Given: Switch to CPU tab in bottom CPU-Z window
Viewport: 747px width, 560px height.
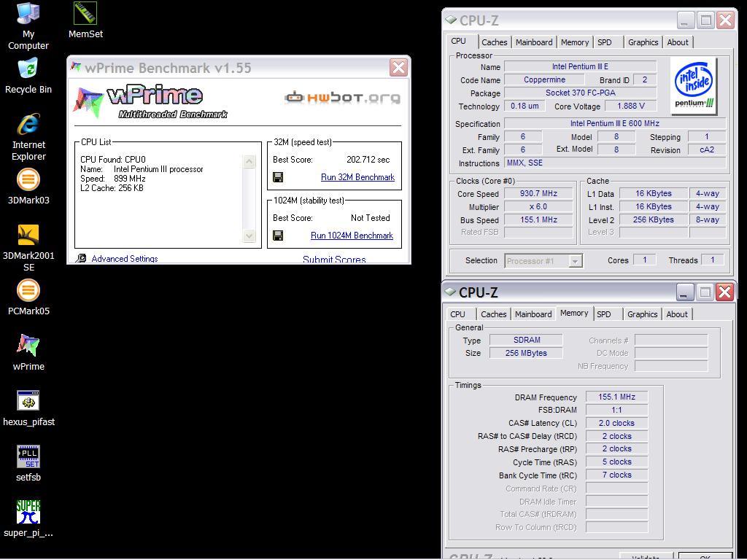Looking at the screenshot, I should coord(457,314).
